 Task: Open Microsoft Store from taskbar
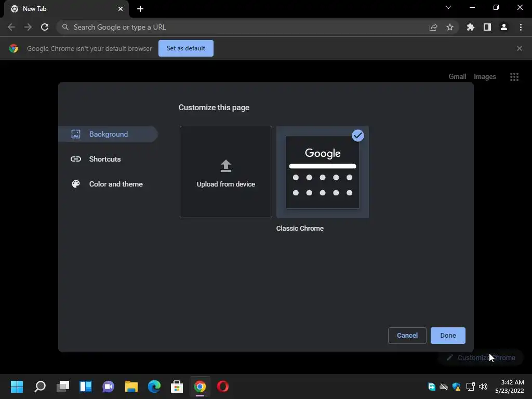point(177,387)
